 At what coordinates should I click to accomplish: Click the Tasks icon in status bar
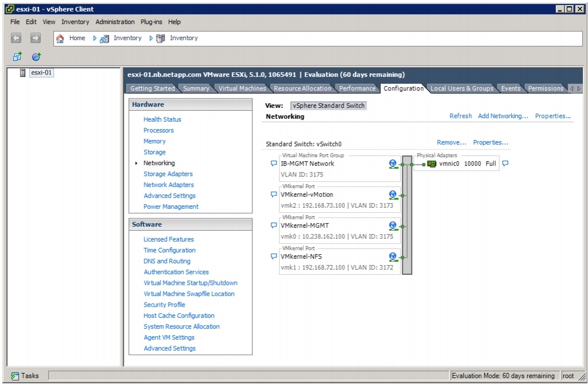tap(15, 376)
